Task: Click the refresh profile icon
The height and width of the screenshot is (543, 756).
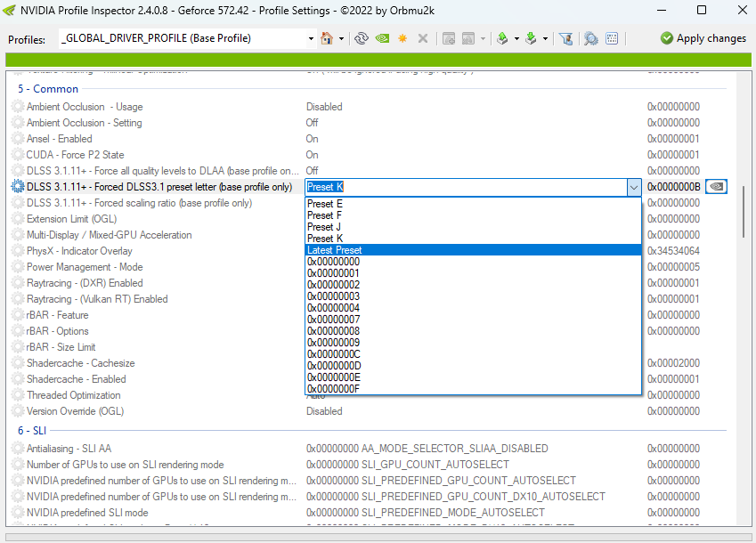Action: coord(362,38)
